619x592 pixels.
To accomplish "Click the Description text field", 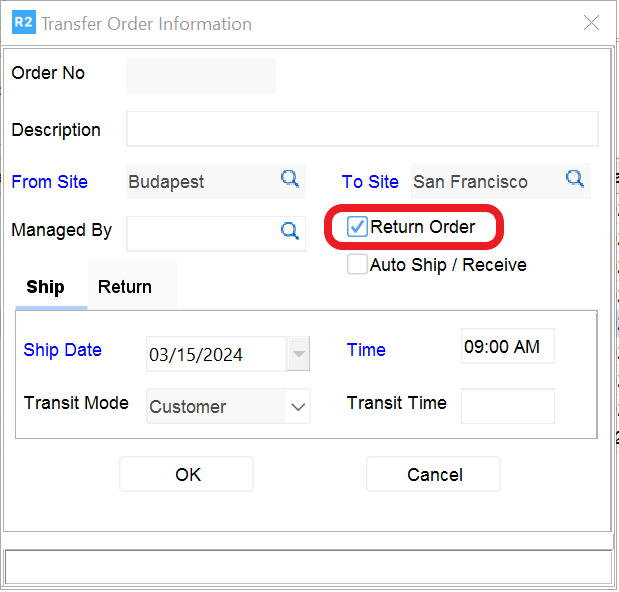I will 362,129.
